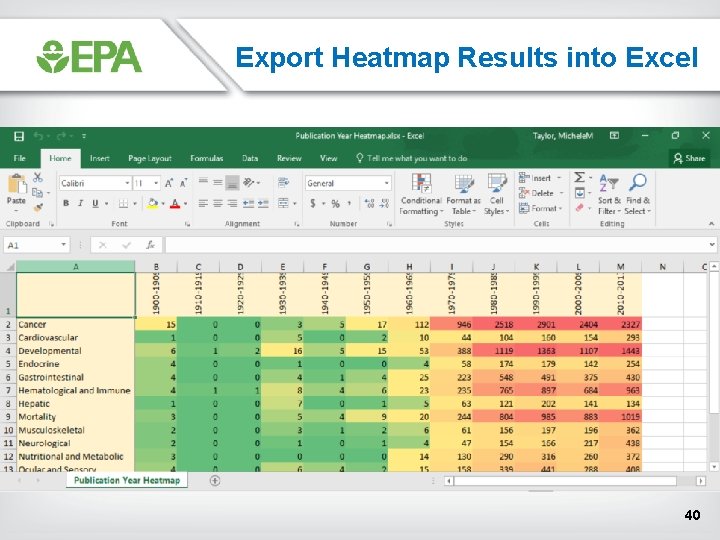This screenshot has height=540, width=720.
Task: Collapse the ribbon with the chevron
Action: point(711,224)
